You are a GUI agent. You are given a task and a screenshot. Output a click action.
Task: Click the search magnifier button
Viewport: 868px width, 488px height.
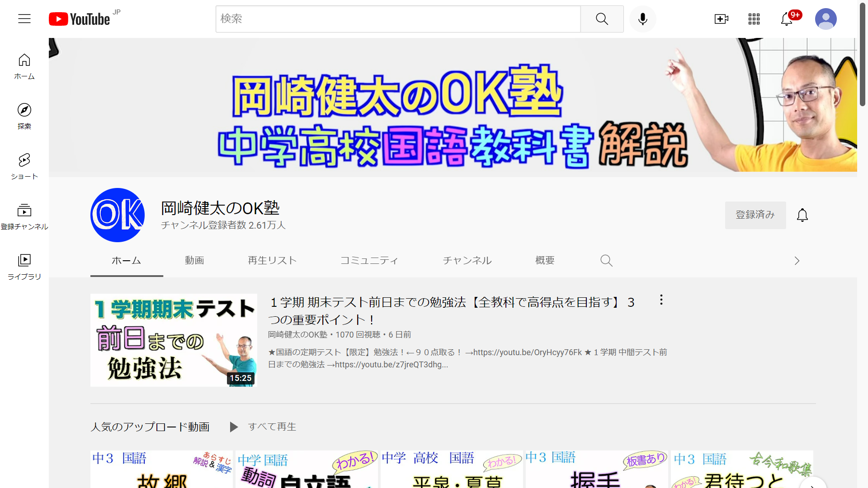602,19
